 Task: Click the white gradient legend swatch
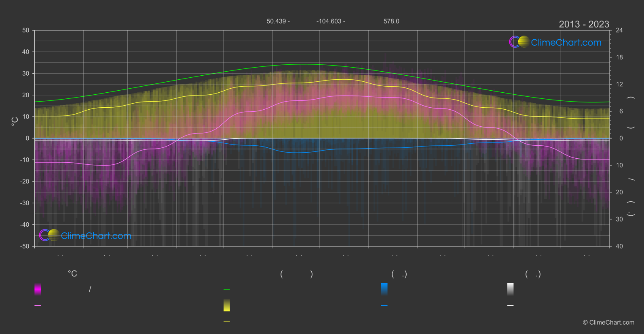click(511, 289)
